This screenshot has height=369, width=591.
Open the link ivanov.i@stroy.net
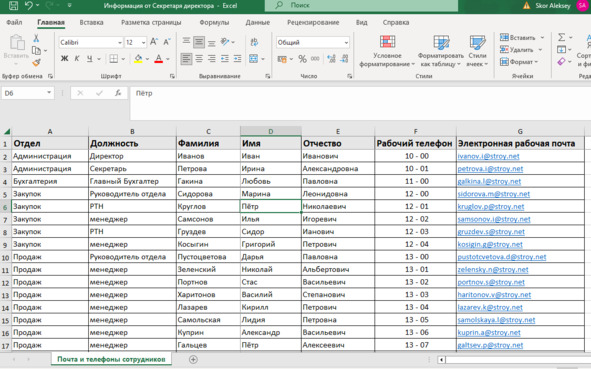pyautogui.click(x=488, y=156)
